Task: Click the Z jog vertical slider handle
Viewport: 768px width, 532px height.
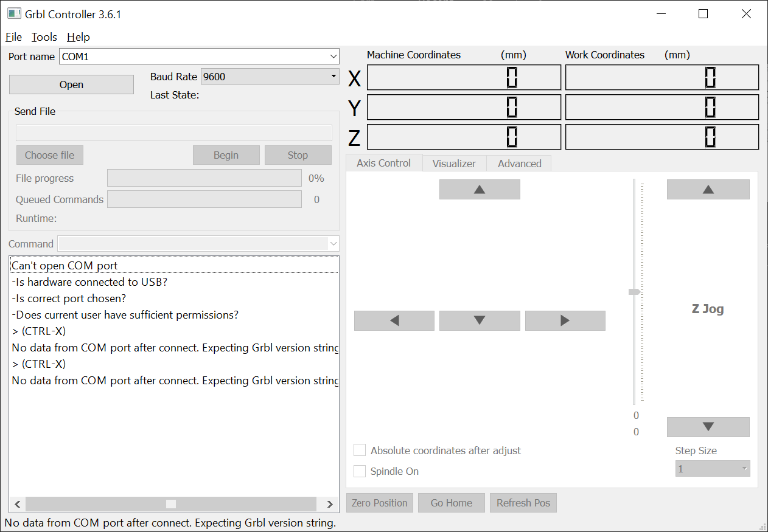Action: pyautogui.click(x=634, y=292)
